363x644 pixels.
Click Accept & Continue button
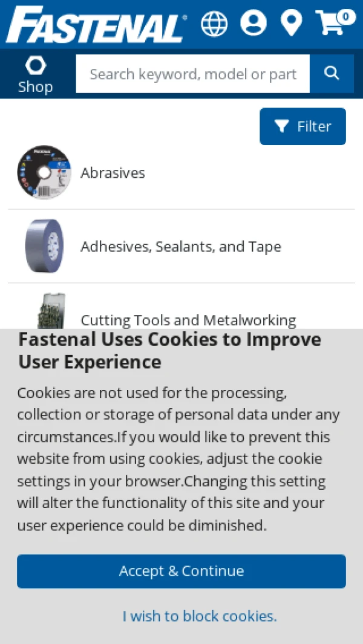(181, 571)
